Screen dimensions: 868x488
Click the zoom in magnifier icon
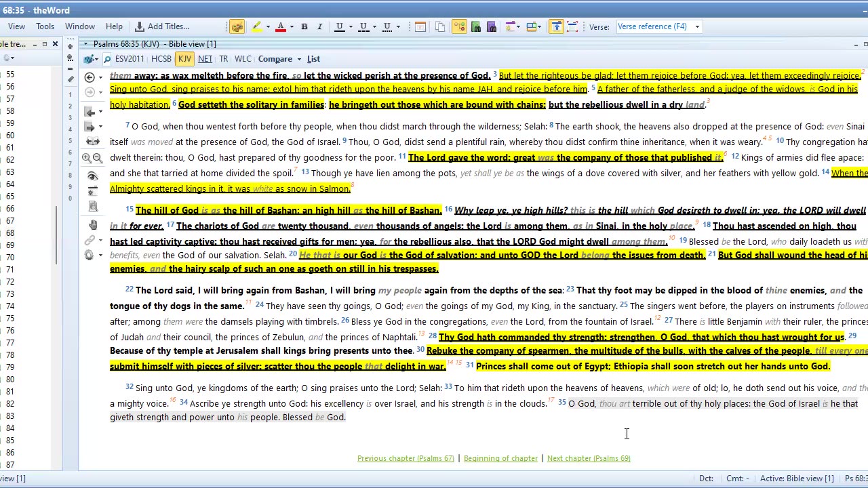(87, 158)
